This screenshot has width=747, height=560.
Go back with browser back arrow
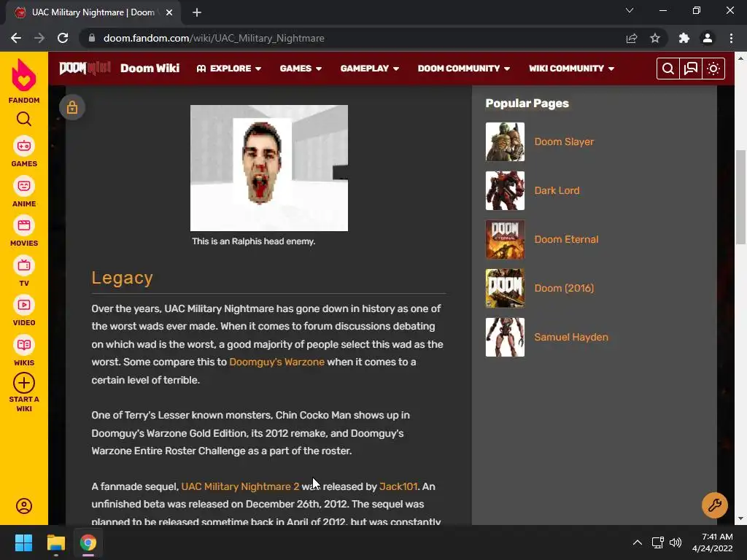[x=16, y=38]
